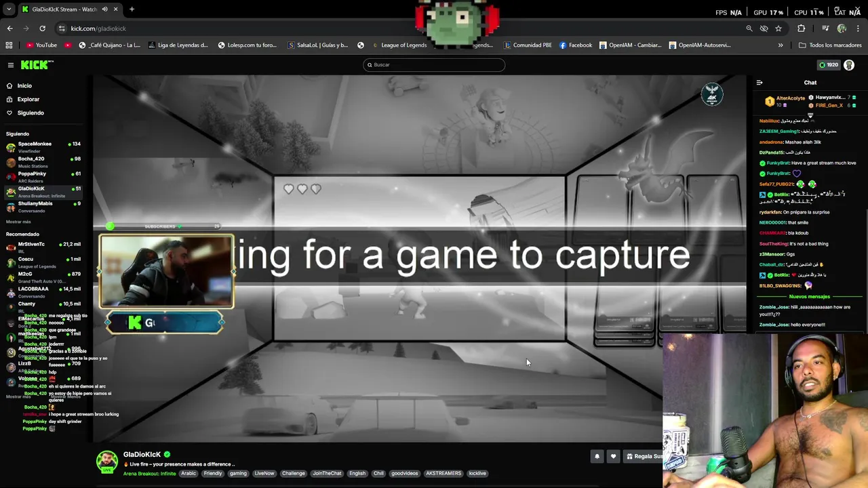The image size is (868, 488).
Task: Click the heart follow icon
Action: [x=613, y=457]
